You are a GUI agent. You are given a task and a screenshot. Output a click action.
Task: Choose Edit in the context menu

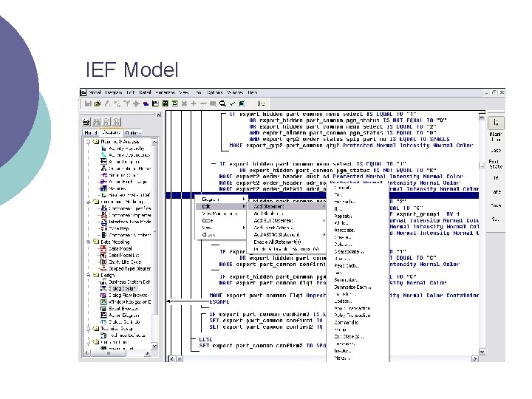coord(221,206)
